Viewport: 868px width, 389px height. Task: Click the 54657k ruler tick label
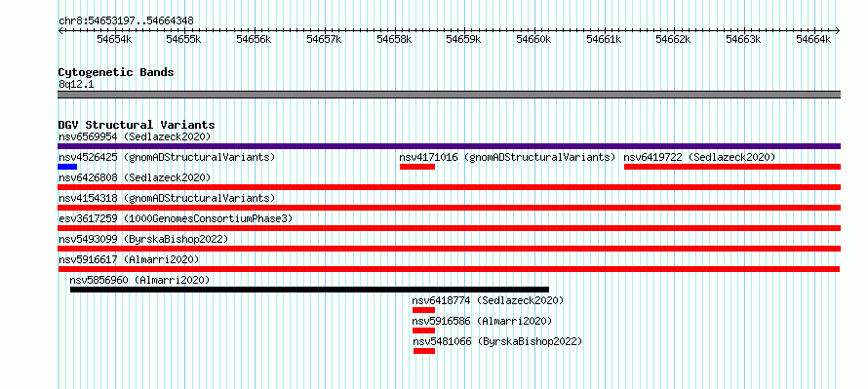[324, 39]
